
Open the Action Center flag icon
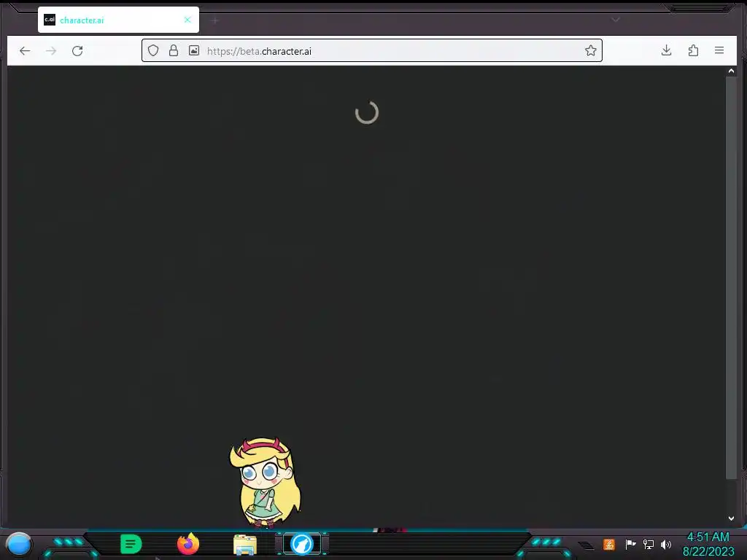click(x=630, y=544)
